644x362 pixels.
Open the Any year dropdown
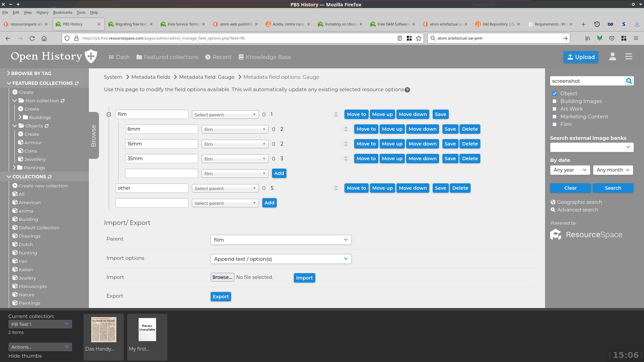[x=570, y=170]
